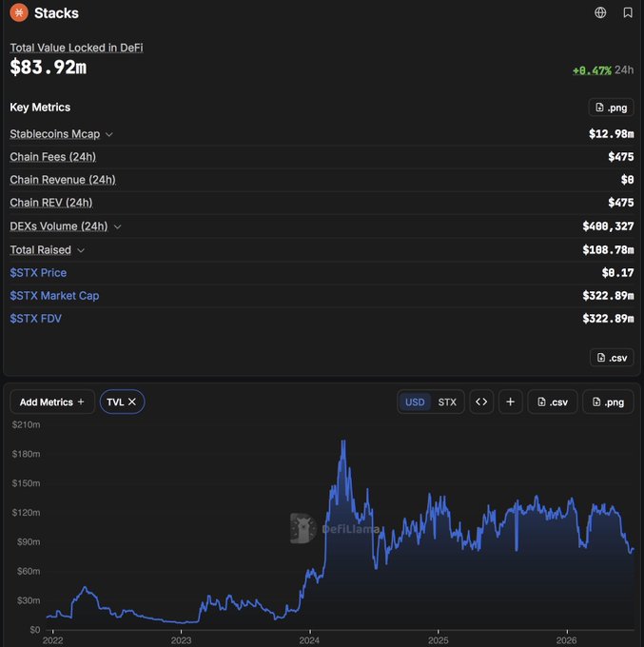
Task: Expand the DEXs Volume (24h) chevron
Action: click(x=117, y=226)
